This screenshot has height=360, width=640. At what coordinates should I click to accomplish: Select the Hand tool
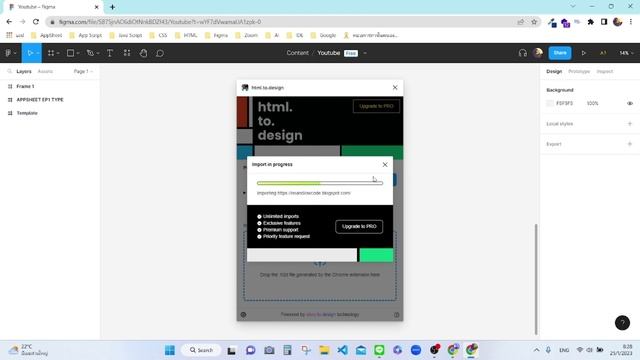(143, 53)
